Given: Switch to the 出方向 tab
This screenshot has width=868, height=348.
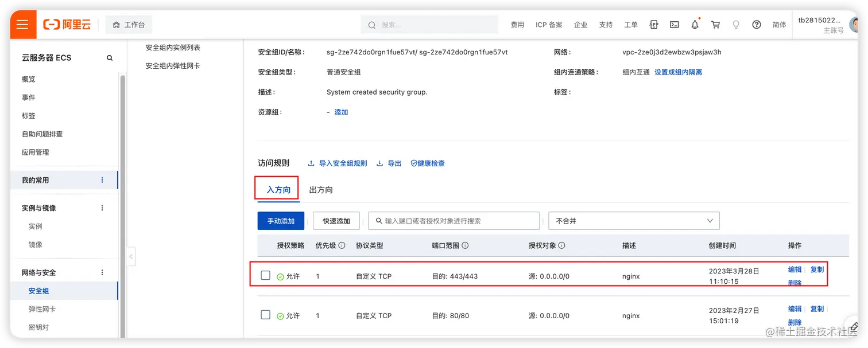Looking at the screenshot, I should [321, 190].
